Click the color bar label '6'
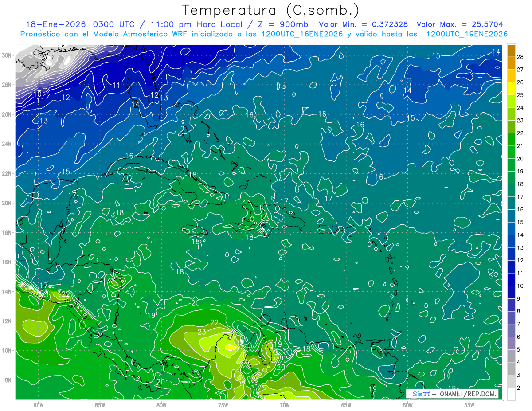The image size is (532, 411). tap(519, 337)
